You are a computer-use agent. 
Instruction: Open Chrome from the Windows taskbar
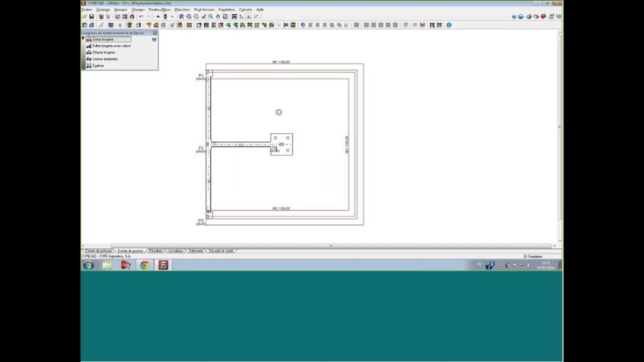pos(145,265)
